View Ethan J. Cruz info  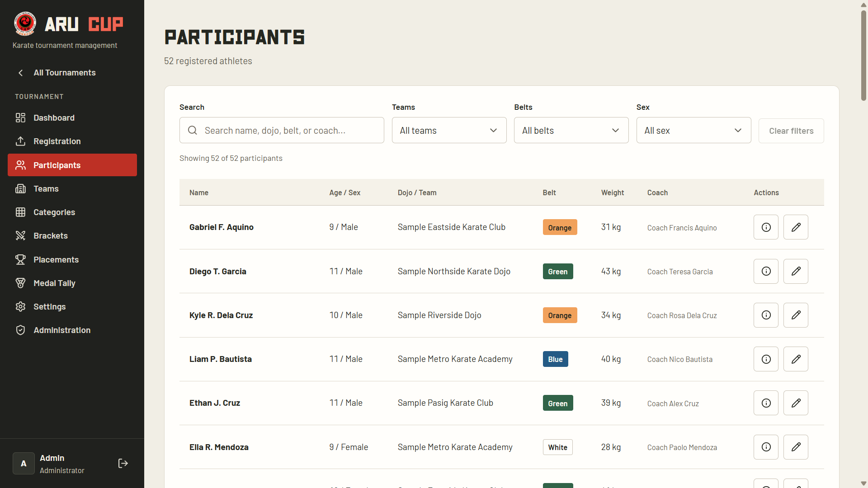[766, 403]
